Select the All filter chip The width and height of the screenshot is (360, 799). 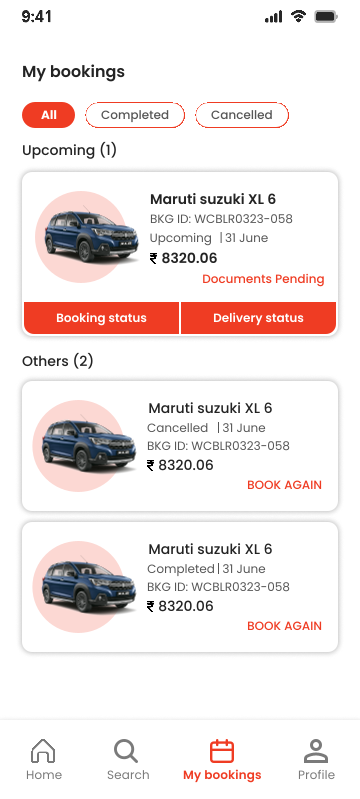[48, 115]
